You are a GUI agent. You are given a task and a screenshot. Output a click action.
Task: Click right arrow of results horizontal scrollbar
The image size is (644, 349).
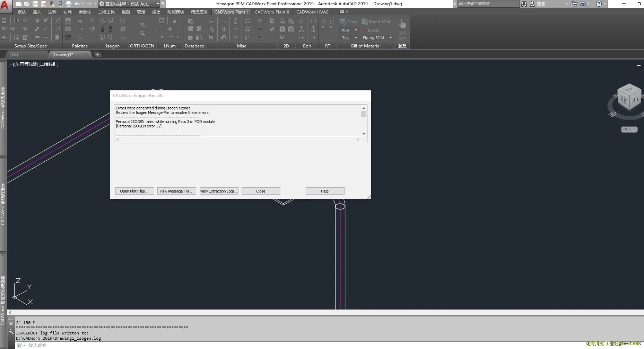pos(358,139)
